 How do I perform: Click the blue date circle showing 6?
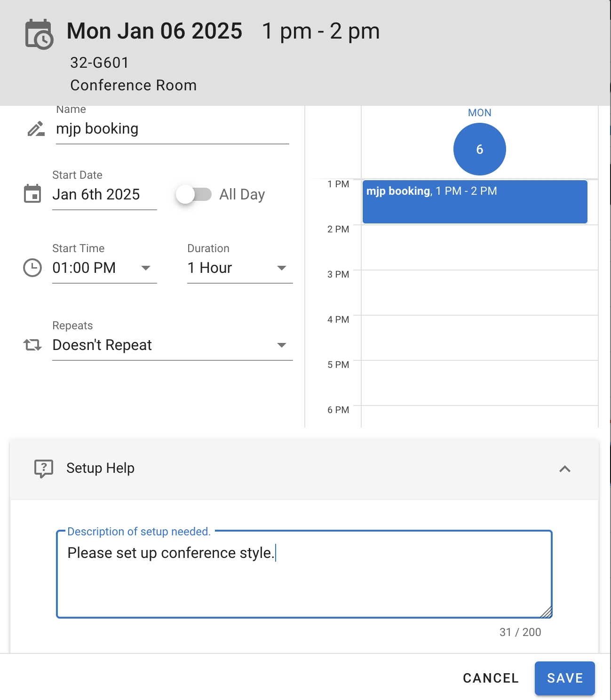[x=479, y=149]
